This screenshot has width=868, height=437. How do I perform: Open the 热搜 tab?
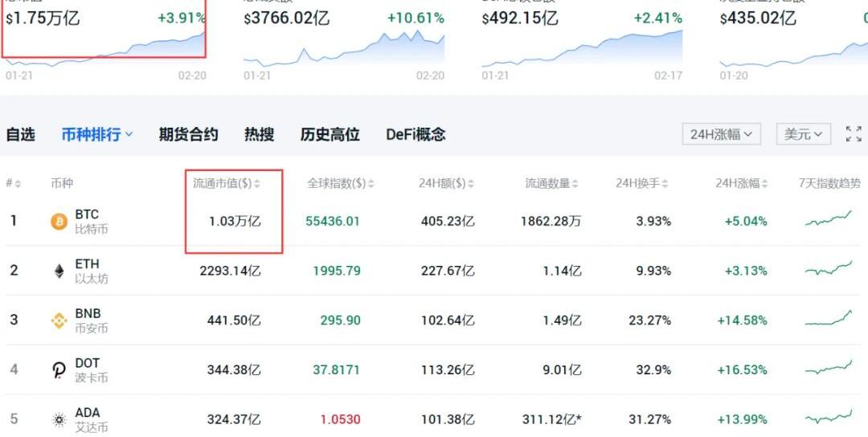[x=259, y=134]
